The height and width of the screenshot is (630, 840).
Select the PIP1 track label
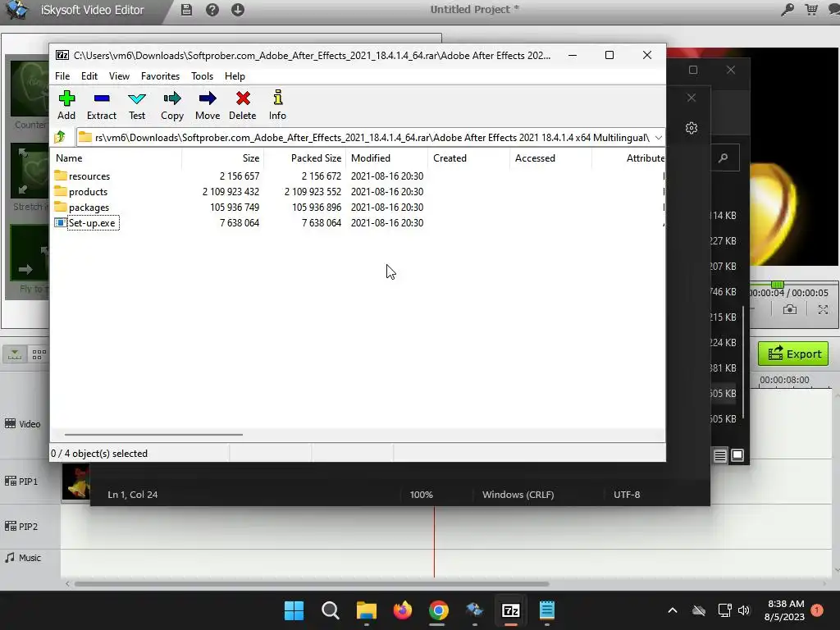pyautogui.click(x=21, y=481)
